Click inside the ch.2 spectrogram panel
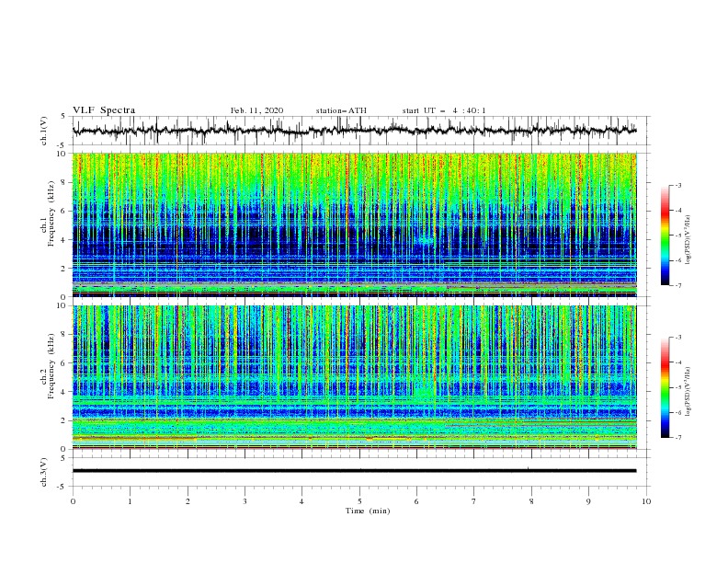This screenshot has width=728, height=563. (355, 377)
